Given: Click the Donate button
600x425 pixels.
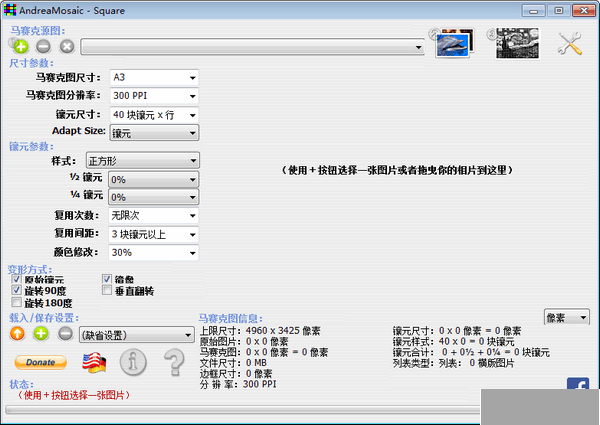Looking at the screenshot, I should coord(41,362).
